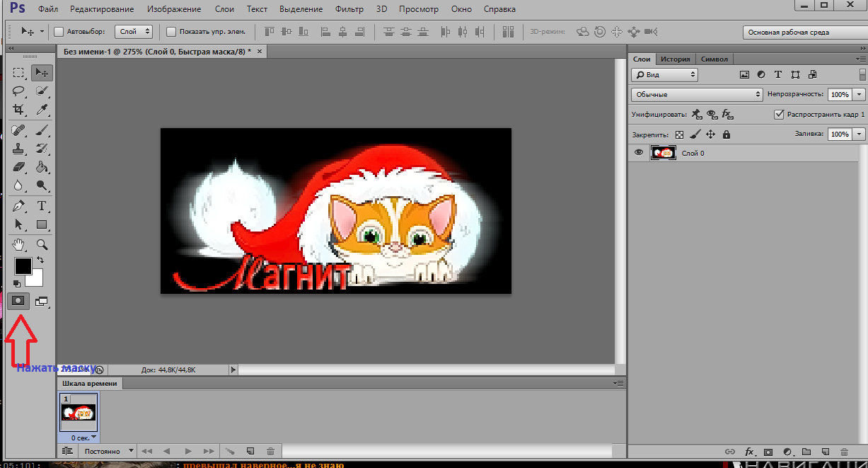Open the Файл menu
Image resolution: width=868 pixels, height=468 pixels.
click(x=48, y=9)
